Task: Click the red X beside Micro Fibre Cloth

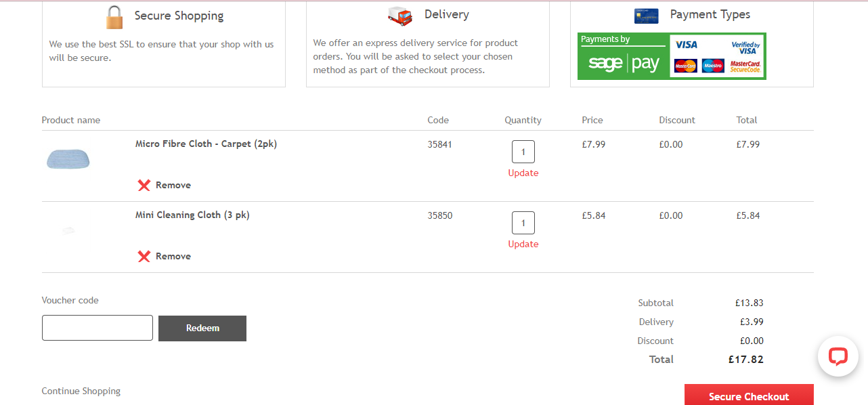Action: coord(144,185)
